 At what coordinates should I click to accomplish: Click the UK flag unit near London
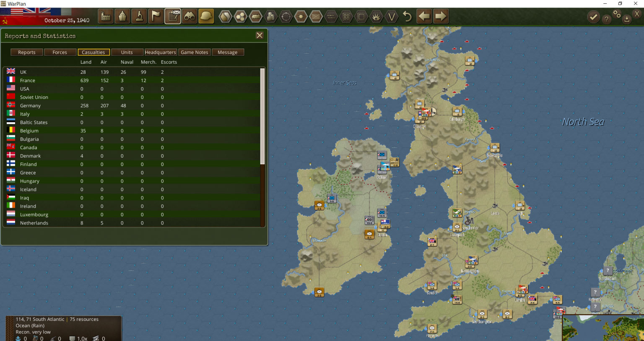click(x=532, y=299)
